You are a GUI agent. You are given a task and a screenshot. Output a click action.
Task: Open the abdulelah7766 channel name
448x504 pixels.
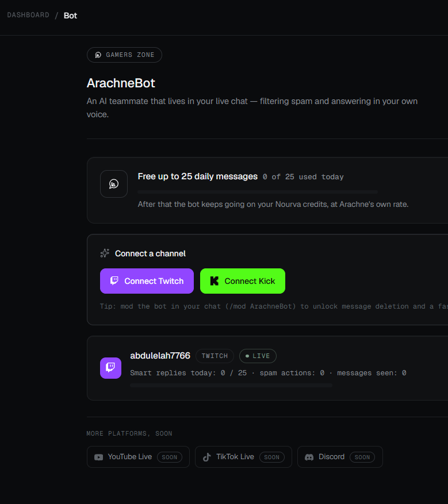click(x=160, y=356)
